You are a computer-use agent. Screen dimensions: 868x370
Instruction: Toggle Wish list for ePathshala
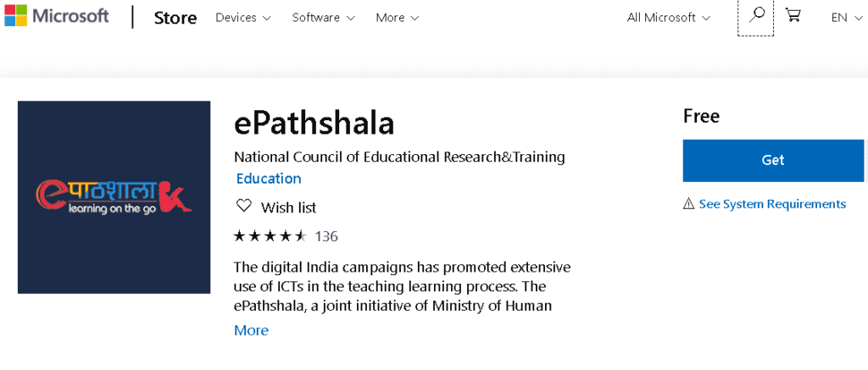click(288, 207)
